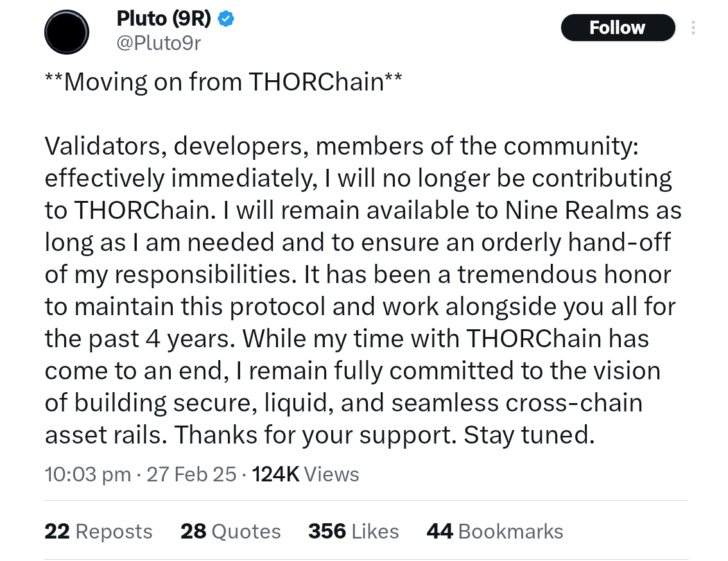Click the Reposts count icon area
Image resolution: width=728 pixels, height=561 pixels.
tap(98, 531)
